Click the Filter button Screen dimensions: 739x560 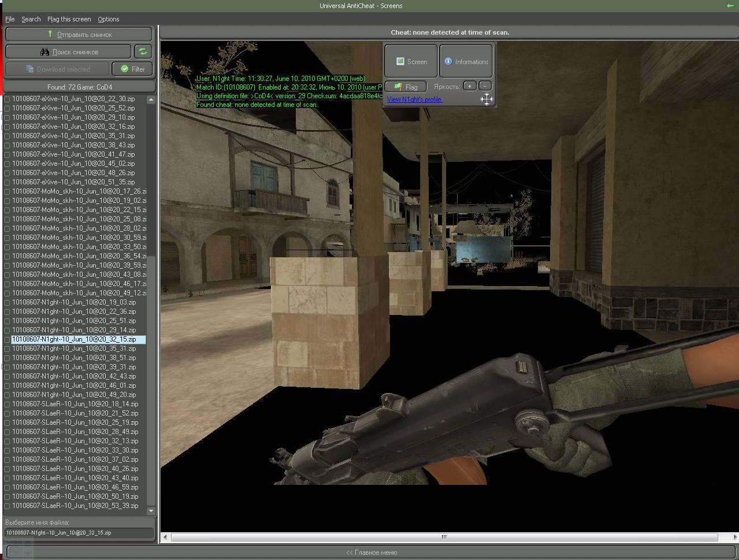pos(132,69)
